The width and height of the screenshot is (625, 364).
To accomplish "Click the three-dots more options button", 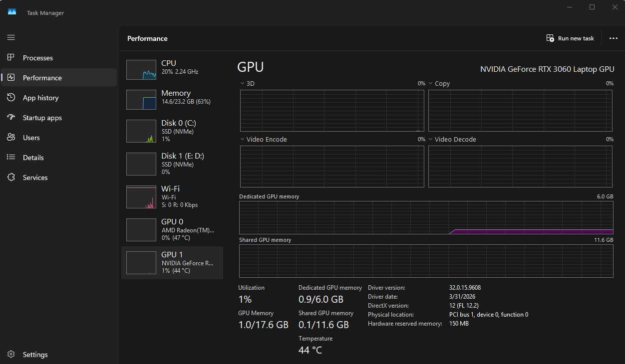I will 614,38.
